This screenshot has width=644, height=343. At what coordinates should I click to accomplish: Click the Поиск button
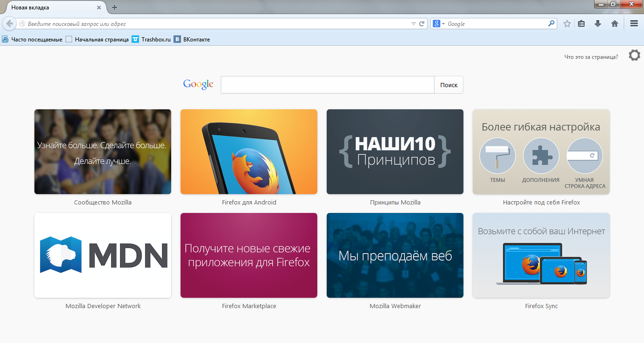[x=449, y=85]
